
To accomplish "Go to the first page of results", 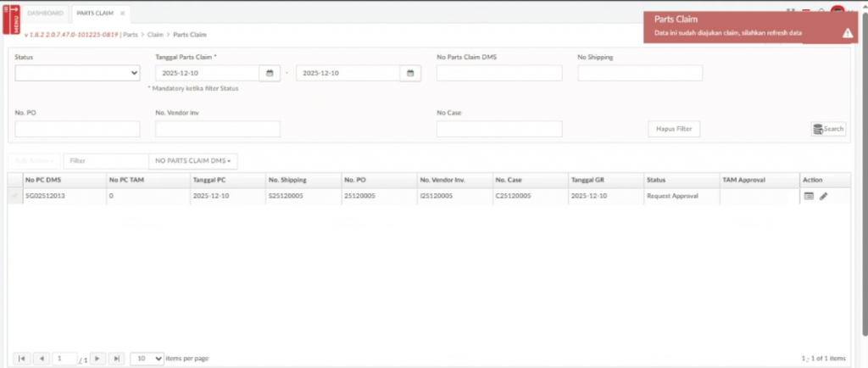I will (22, 359).
